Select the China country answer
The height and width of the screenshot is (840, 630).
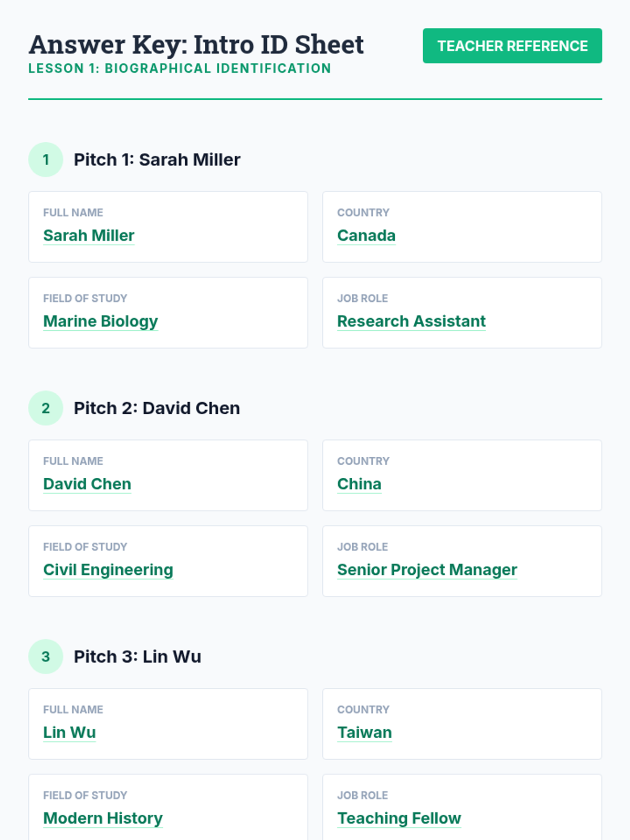click(359, 484)
